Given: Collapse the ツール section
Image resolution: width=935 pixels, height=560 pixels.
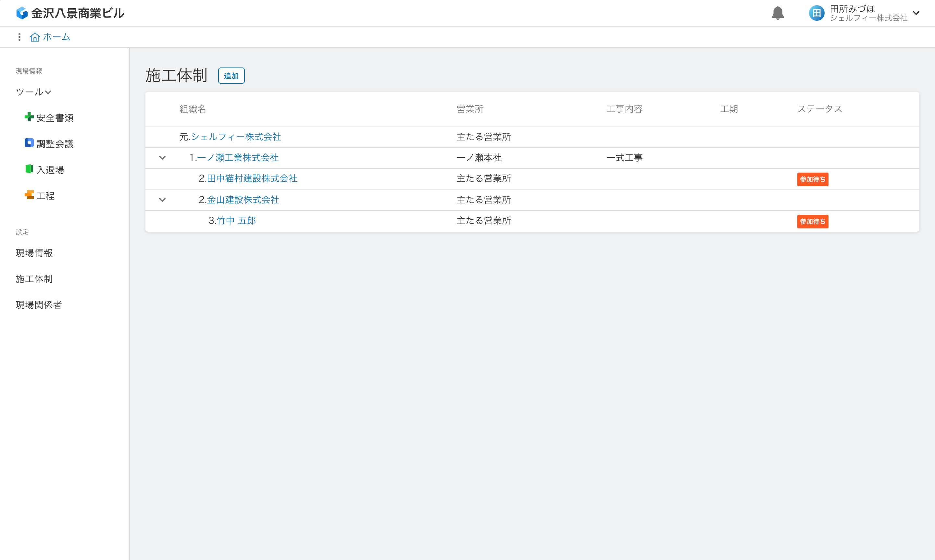Looking at the screenshot, I should 48,92.
